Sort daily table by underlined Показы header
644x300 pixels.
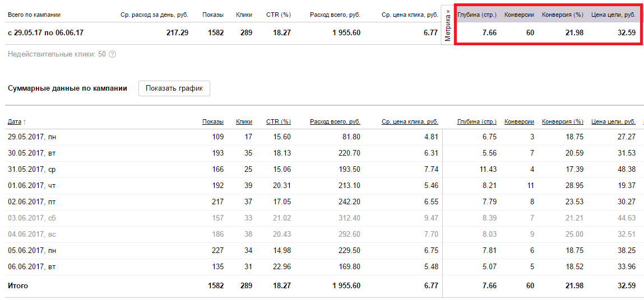(212, 121)
